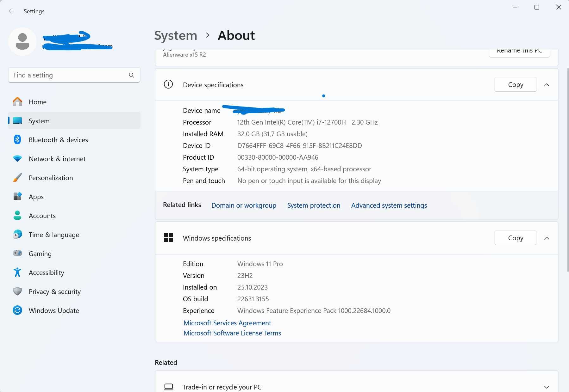Open Network & internet settings
This screenshot has height=392, width=569.
74,159
